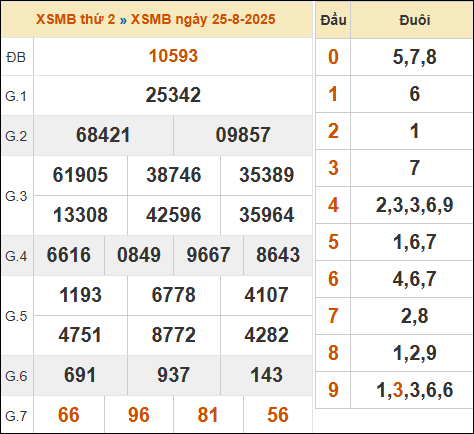Click G.7 red number 56

point(278,415)
